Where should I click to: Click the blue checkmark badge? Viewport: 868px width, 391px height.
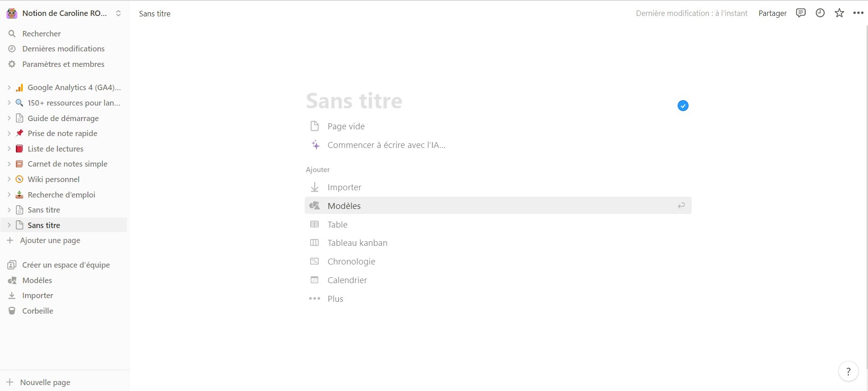click(x=683, y=106)
